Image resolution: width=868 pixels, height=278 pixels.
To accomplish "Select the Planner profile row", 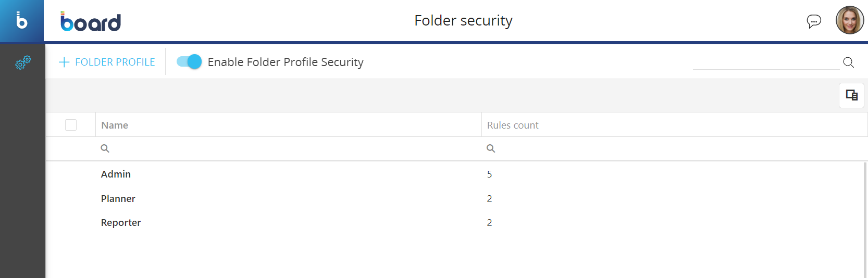I will 118,198.
